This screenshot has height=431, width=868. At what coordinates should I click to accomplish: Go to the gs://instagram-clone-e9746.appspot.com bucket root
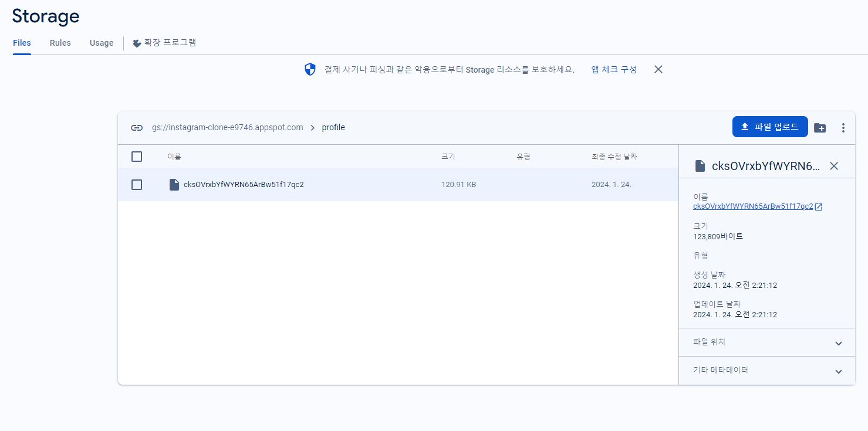(228, 127)
